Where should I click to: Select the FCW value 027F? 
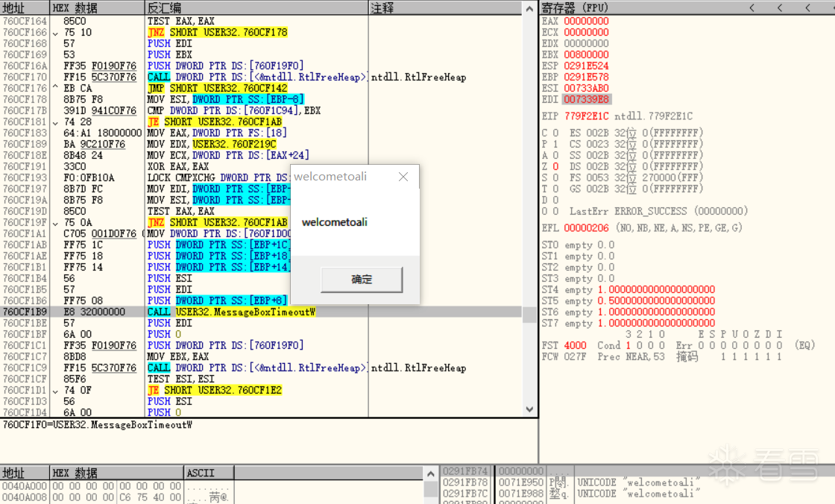[x=575, y=356]
